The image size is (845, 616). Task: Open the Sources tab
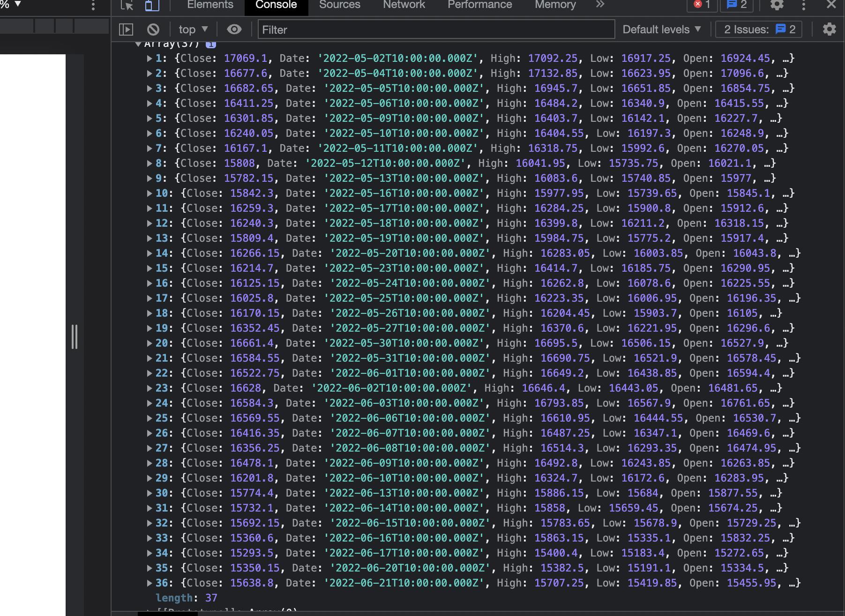340,5
